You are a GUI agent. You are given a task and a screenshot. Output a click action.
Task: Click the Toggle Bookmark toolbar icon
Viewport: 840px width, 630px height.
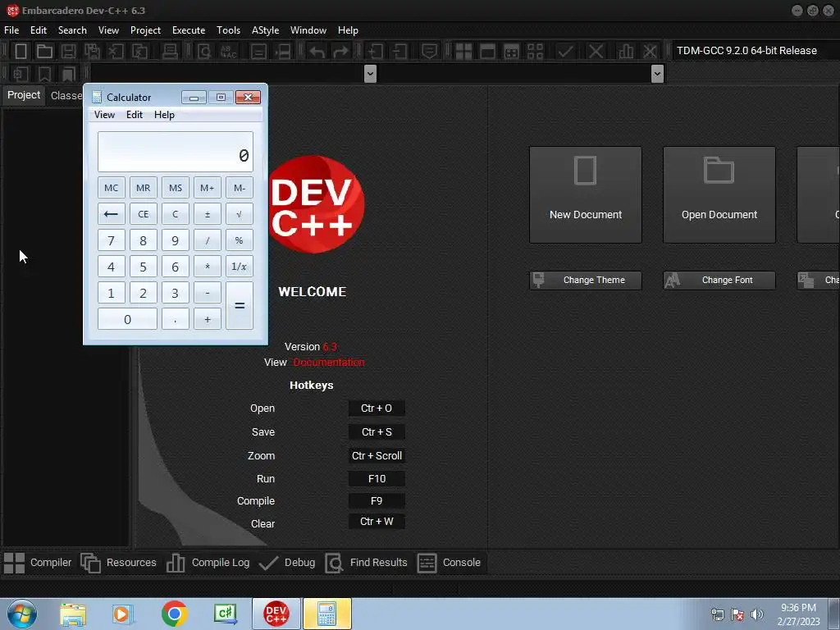tap(44, 74)
